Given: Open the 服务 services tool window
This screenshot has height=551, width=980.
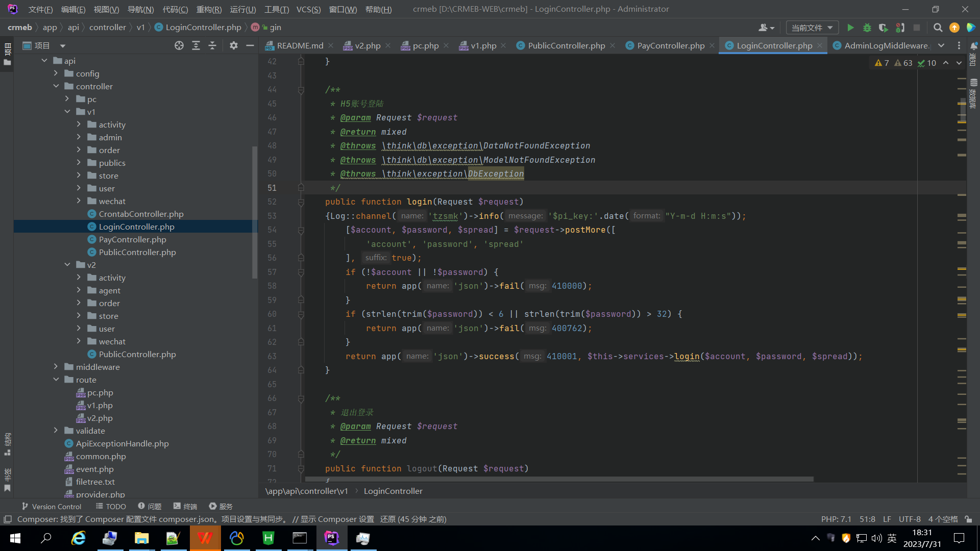Looking at the screenshot, I should (220, 506).
